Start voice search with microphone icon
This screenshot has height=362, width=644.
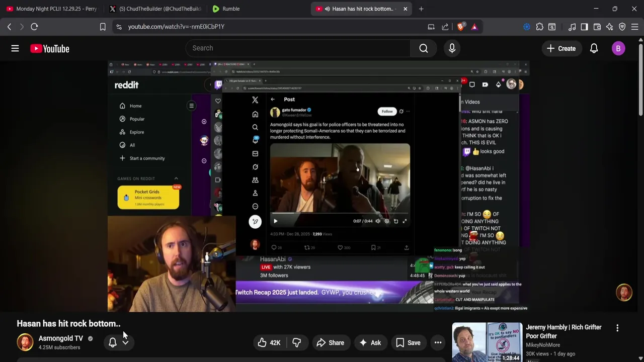point(452,48)
